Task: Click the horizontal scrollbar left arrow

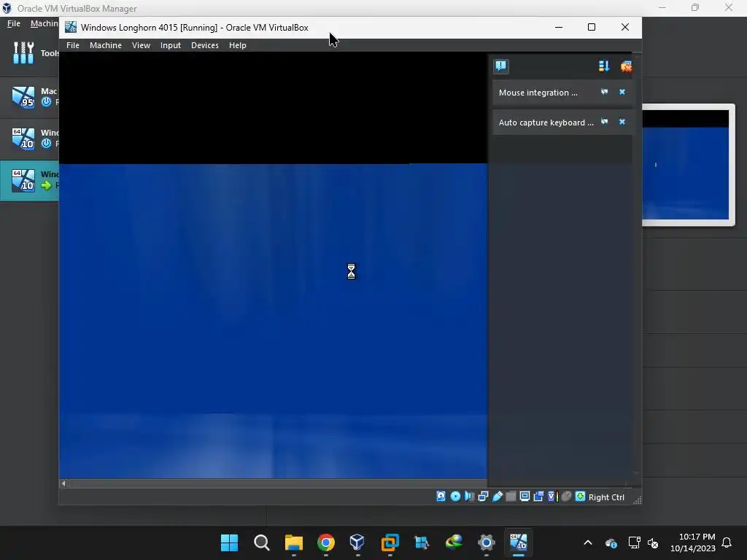Action: (63, 483)
